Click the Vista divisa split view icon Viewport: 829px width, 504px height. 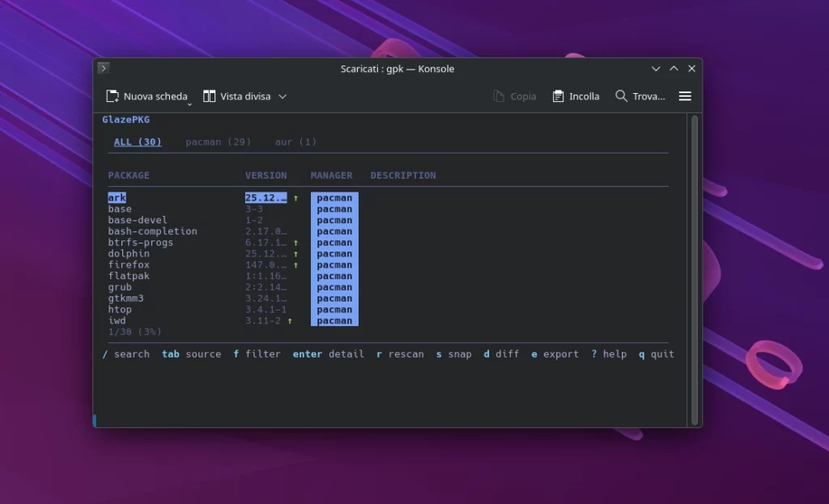coord(210,95)
